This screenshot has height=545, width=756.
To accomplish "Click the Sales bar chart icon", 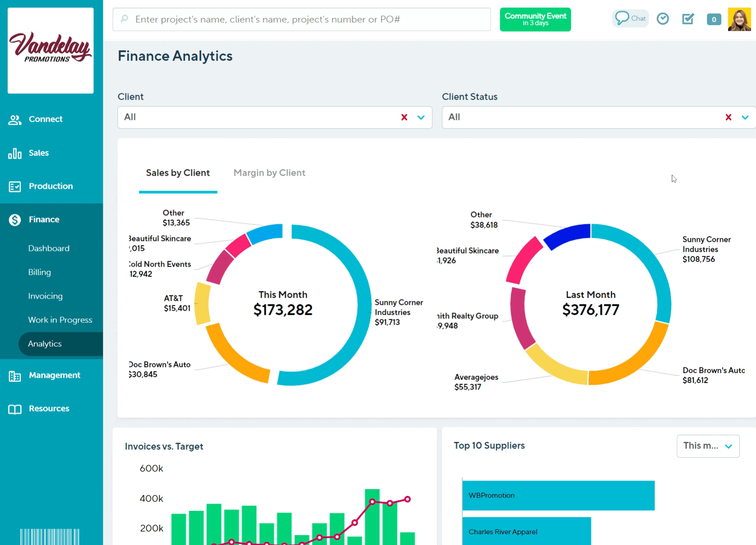I will pyautogui.click(x=14, y=154).
